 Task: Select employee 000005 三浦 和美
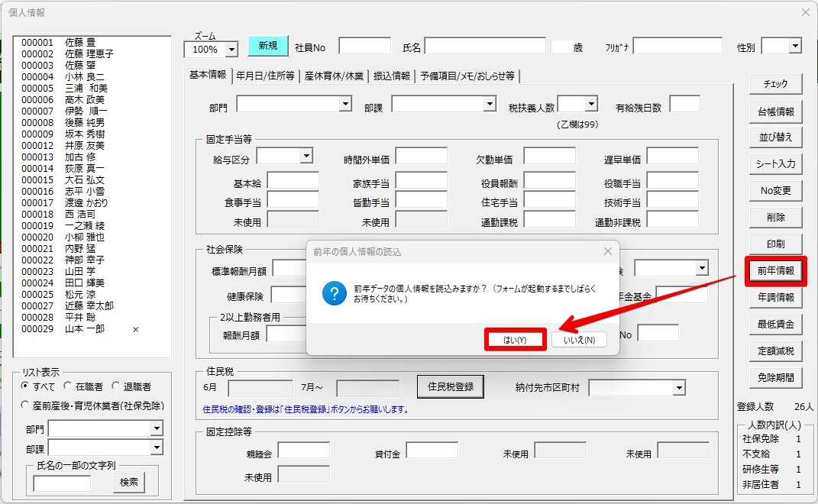65,89
